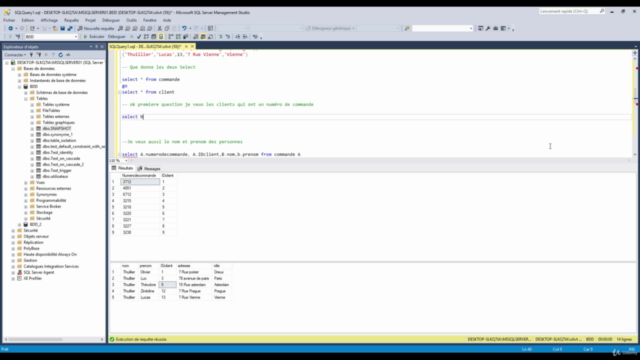Open the Requête menu
This screenshot has width=640, height=360.
(71, 20)
